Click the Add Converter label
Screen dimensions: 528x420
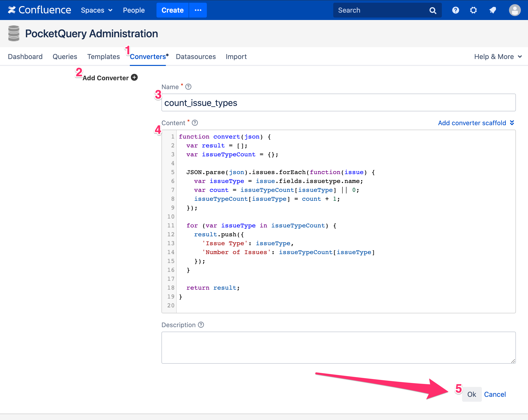pyautogui.click(x=106, y=78)
